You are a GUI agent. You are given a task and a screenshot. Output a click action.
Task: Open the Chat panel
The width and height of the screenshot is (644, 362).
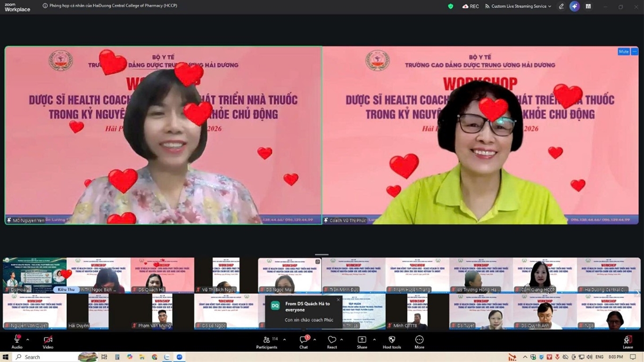tap(304, 342)
